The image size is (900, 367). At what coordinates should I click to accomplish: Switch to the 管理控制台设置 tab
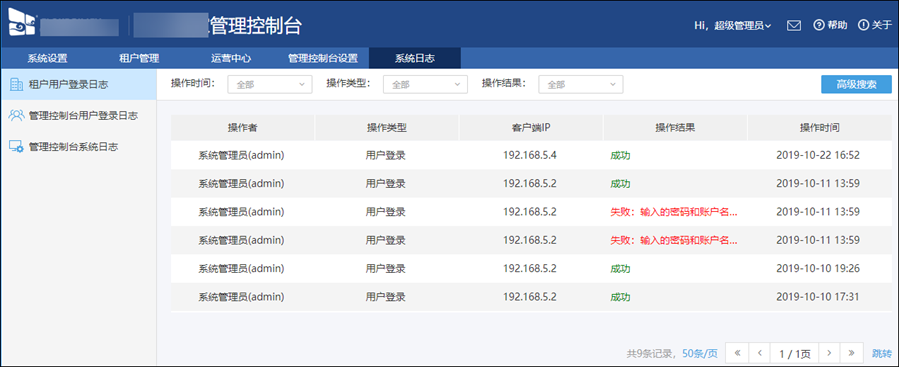coord(323,58)
